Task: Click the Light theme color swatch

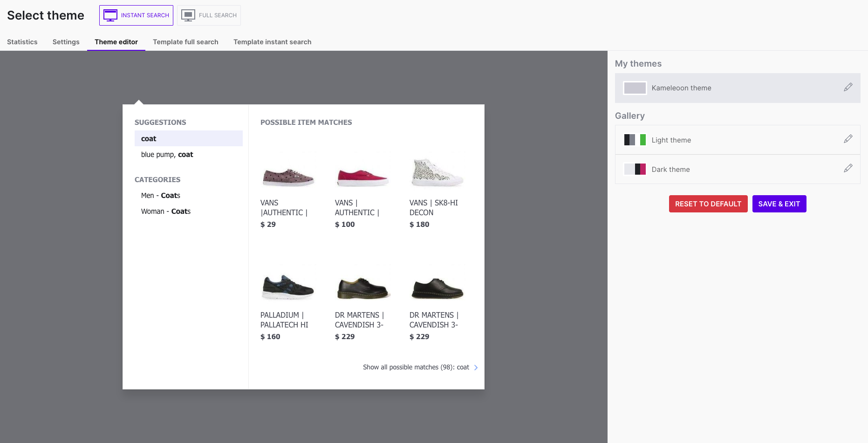Action: tap(635, 140)
